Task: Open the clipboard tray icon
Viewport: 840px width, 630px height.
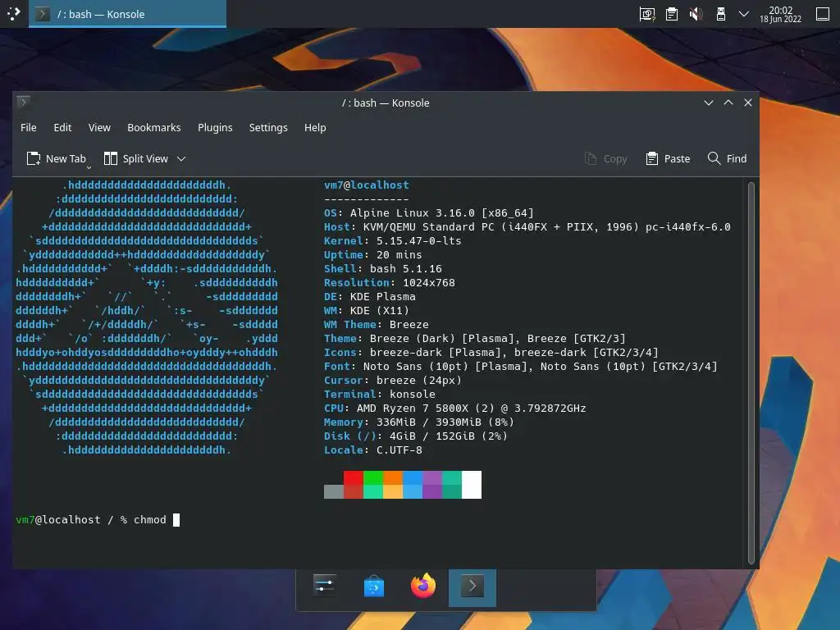Action: point(672,14)
